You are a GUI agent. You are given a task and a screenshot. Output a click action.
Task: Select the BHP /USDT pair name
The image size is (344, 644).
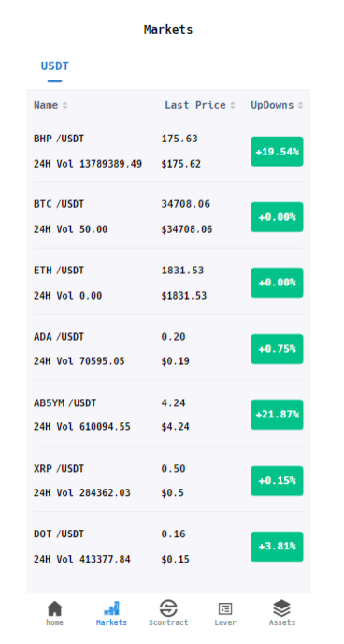click(x=59, y=139)
